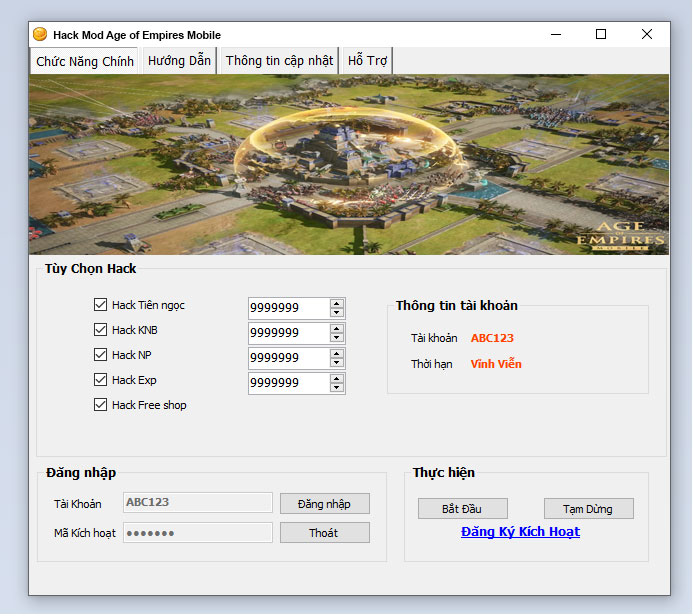Decrease Hack KNB value with down arrow
Image resolution: width=693 pixels, height=616 pixels.
[x=337, y=338]
